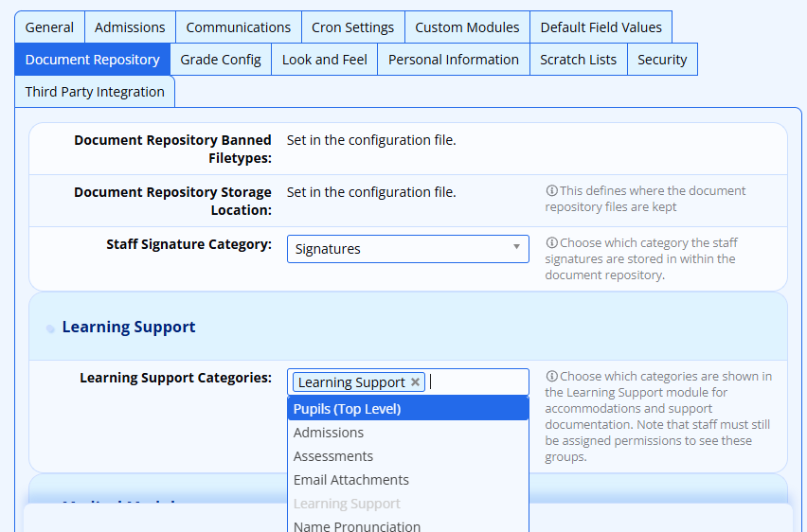The width and height of the screenshot is (807, 532).
Task: Select Email Attachments option
Action: pyautogui.click(x=351, y=480)
